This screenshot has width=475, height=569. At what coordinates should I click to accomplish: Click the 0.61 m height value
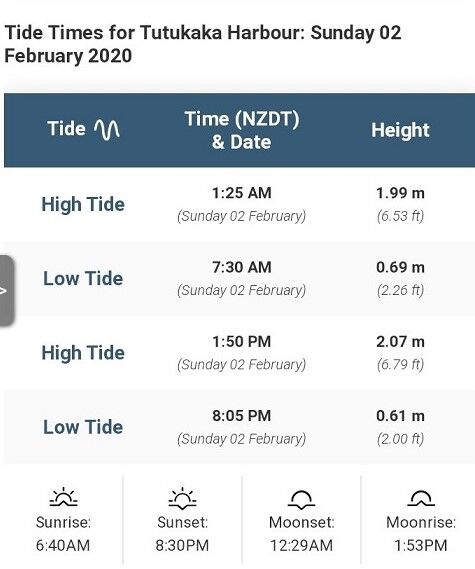coord(400,416)
